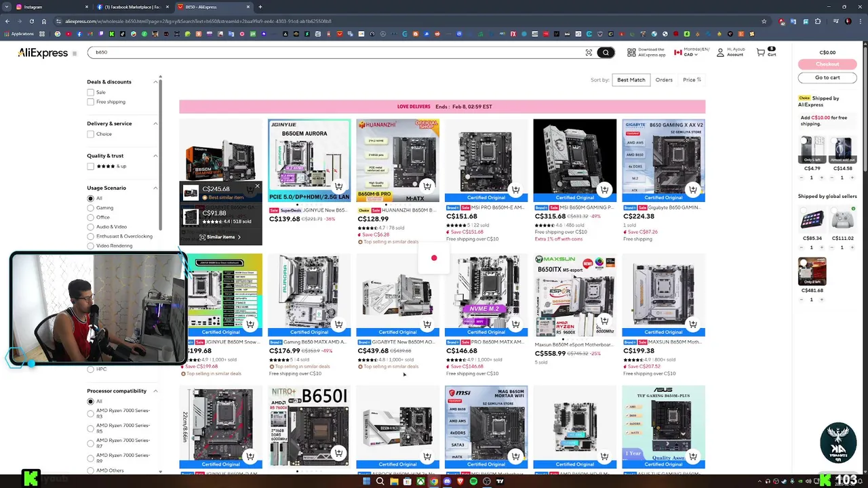Add the MSI PRO B650M-E to cart
Image resolution: width=868 pixels, height=488 pixels.
(515, 190)
